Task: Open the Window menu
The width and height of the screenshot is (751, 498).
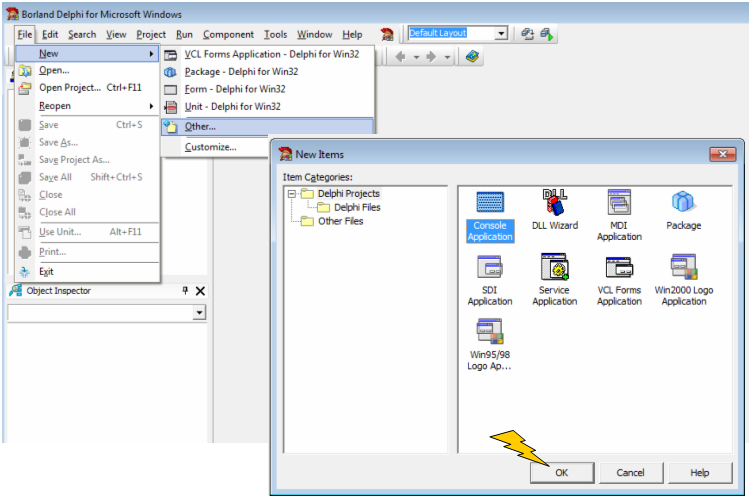Action: (314, 34)
